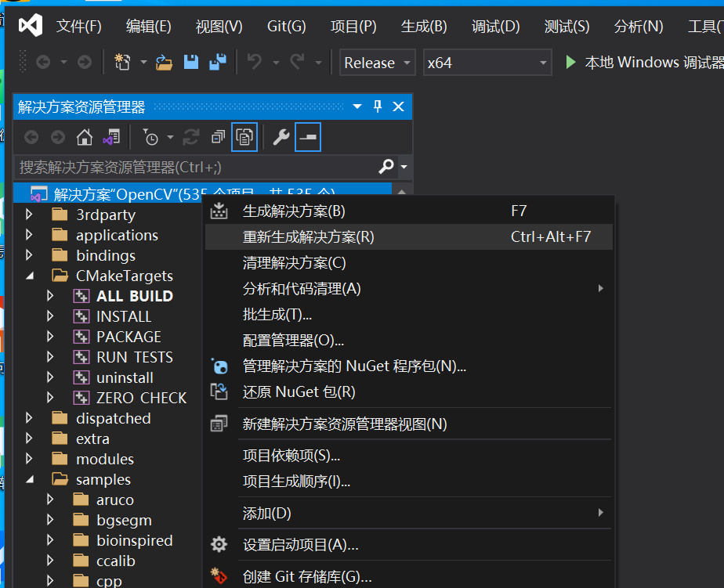Click the Solution Explorer search field
Viewport: 724px width, 588px height.
[196, 167]
